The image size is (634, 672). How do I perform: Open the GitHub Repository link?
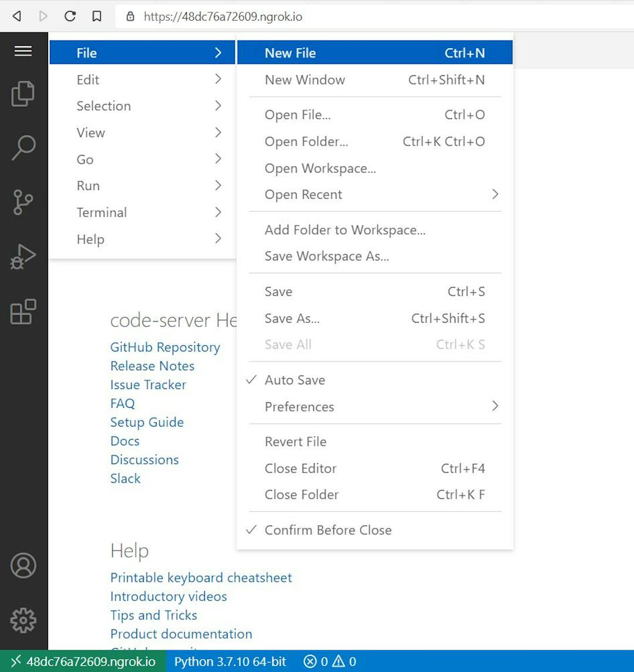click(165, 347)
